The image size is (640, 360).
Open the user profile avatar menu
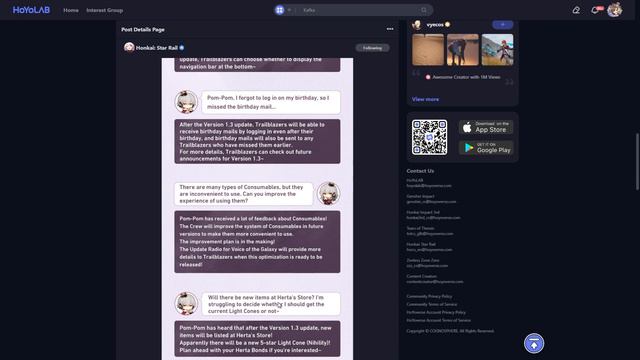coord(614,10)
